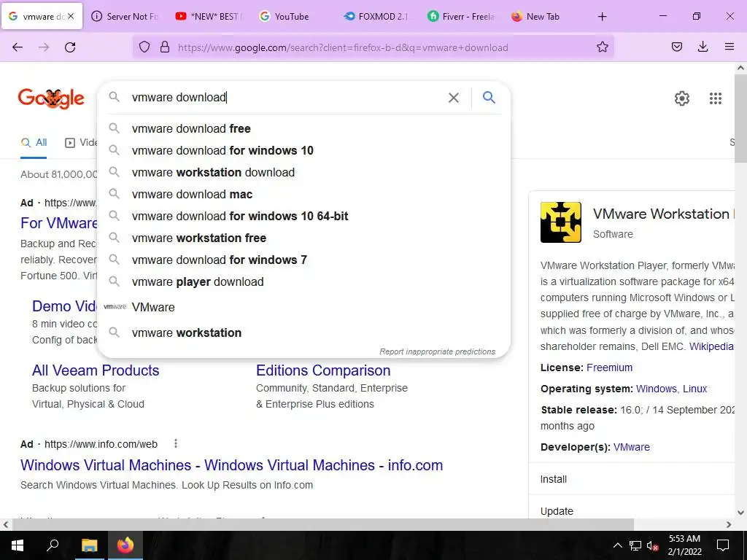The width and height of the screenshot is (747, 560).
Task: Submit search with blue magnifier
Action: [x=489, y=98]
